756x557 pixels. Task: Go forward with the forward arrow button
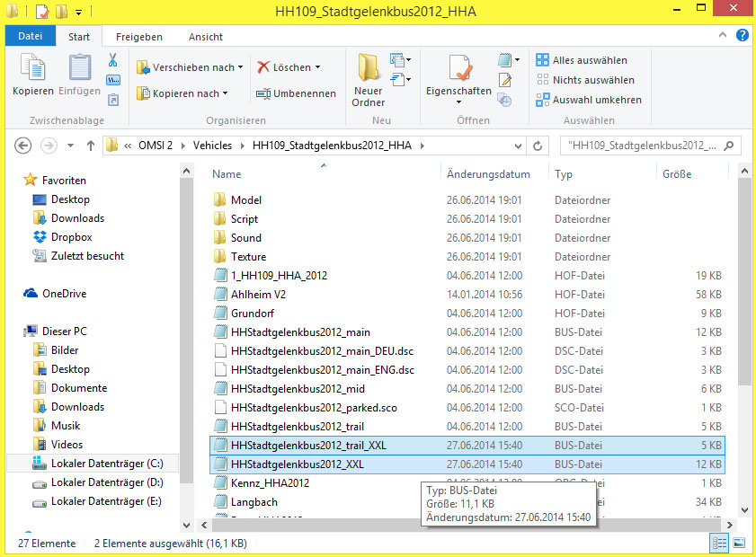pyautogui.click(x=49, y=146)
